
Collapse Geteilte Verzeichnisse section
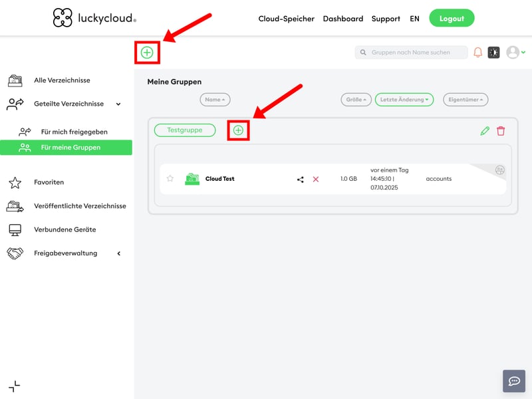coord(118,104)
